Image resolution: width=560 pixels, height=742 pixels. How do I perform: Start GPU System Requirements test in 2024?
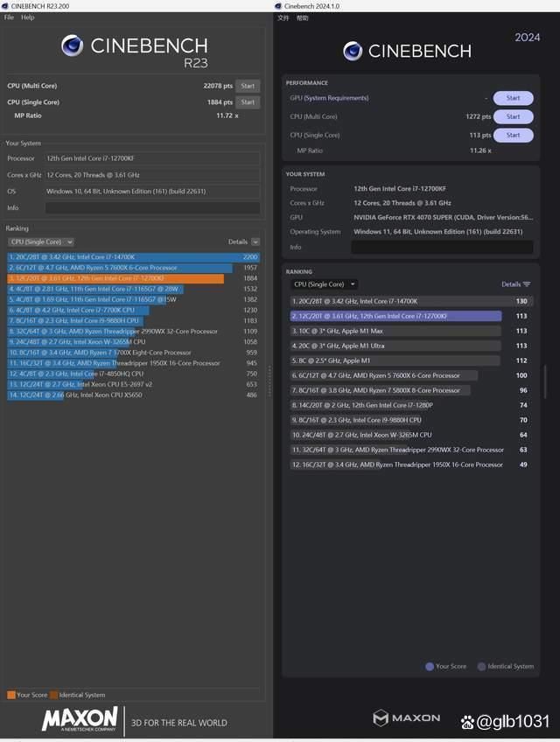coord(513,98)
